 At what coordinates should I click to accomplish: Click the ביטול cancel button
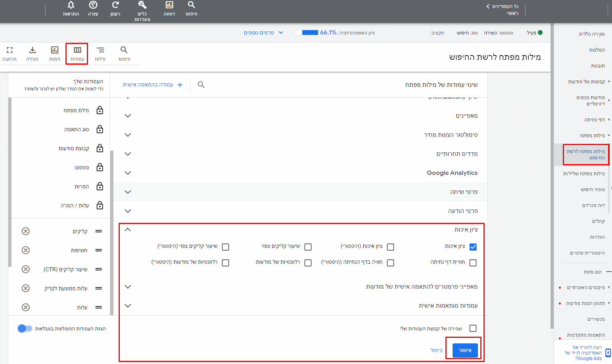[436, 350]
